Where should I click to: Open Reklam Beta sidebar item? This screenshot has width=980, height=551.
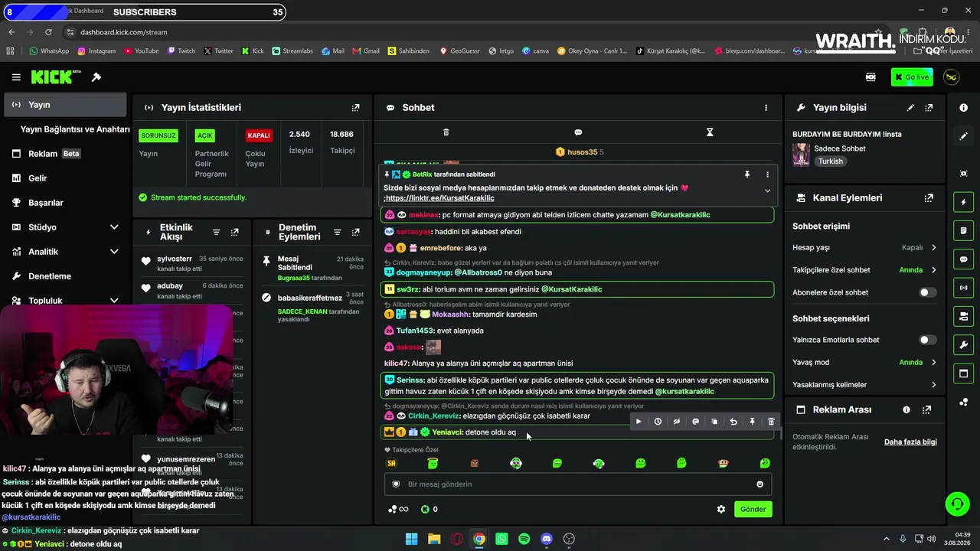65,154
